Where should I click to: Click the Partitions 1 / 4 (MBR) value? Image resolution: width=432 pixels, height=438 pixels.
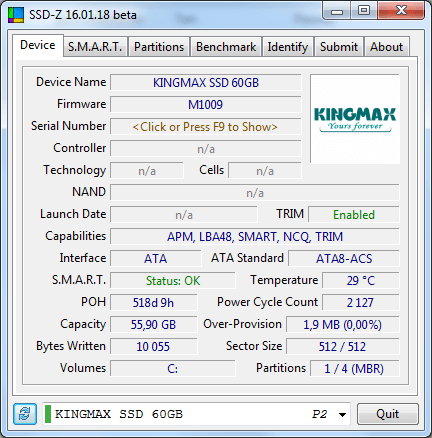(354, 369)
